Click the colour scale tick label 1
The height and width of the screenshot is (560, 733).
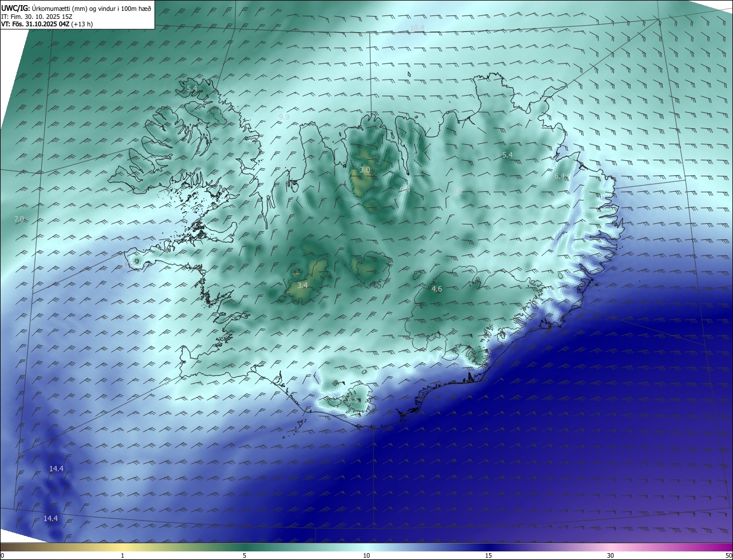123,555
